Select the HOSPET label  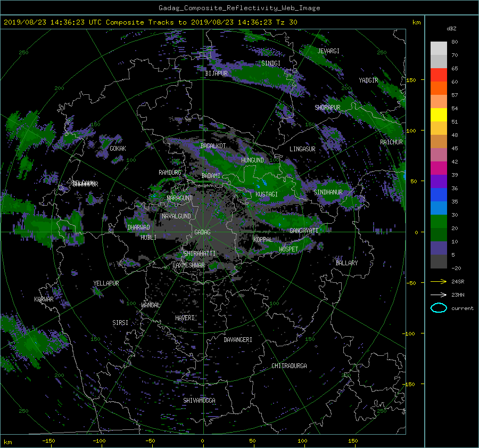[288, 249]
